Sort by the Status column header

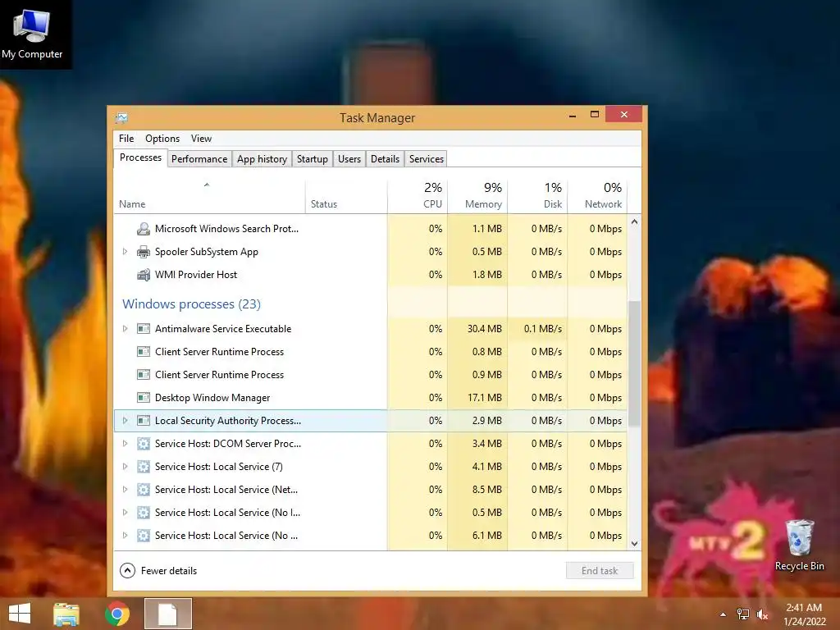346,195
